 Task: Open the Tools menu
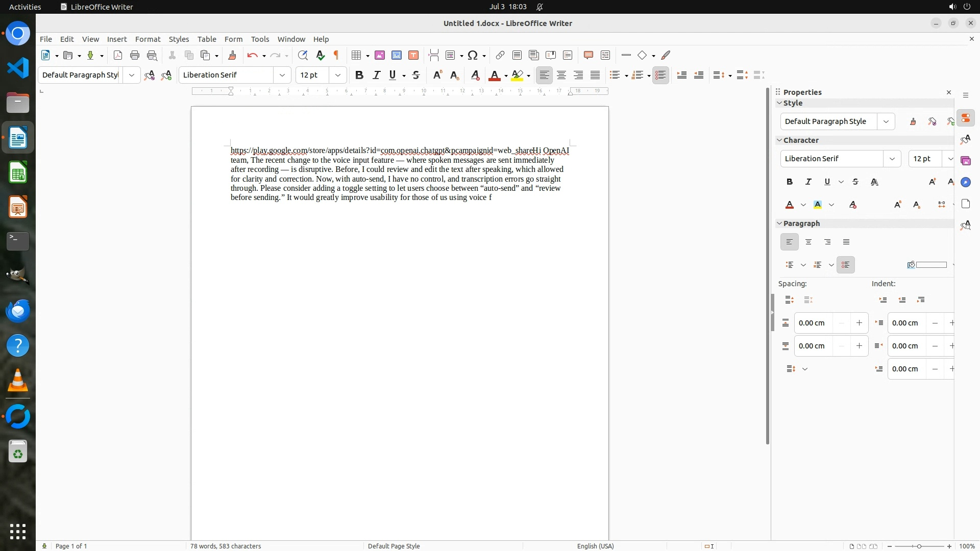click(x=260, y=39)
